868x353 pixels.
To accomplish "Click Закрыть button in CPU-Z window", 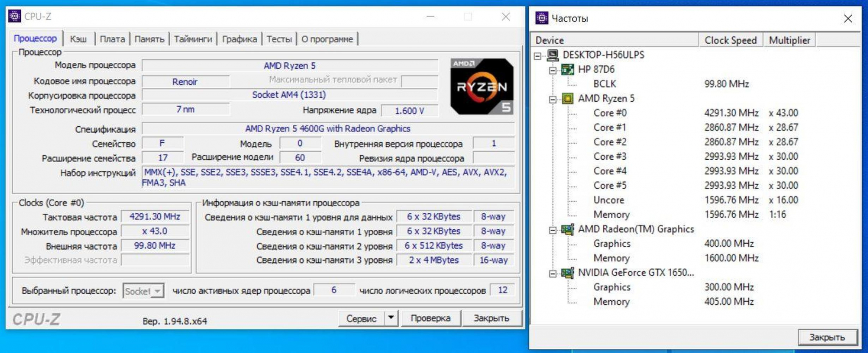I will coord(492,318).
